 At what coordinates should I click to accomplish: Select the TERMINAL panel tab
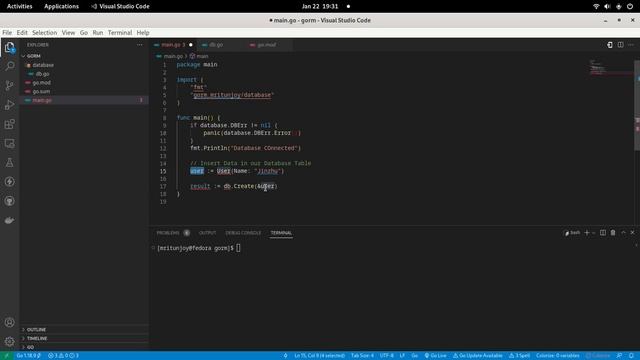(281, 233)
